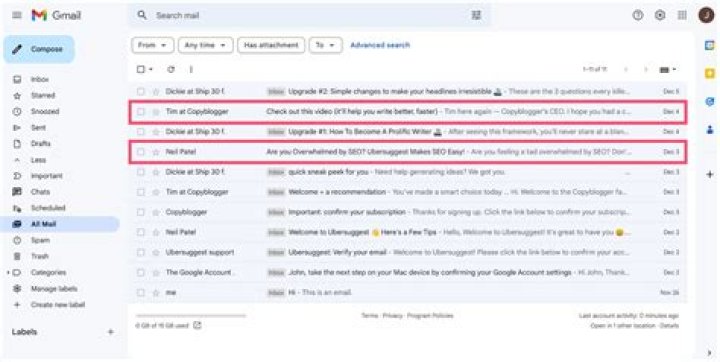Star the Neil Patel 'Are you Overwhelmed' email
This screenshot has height=362, width=720.
(x=156, y=152)
